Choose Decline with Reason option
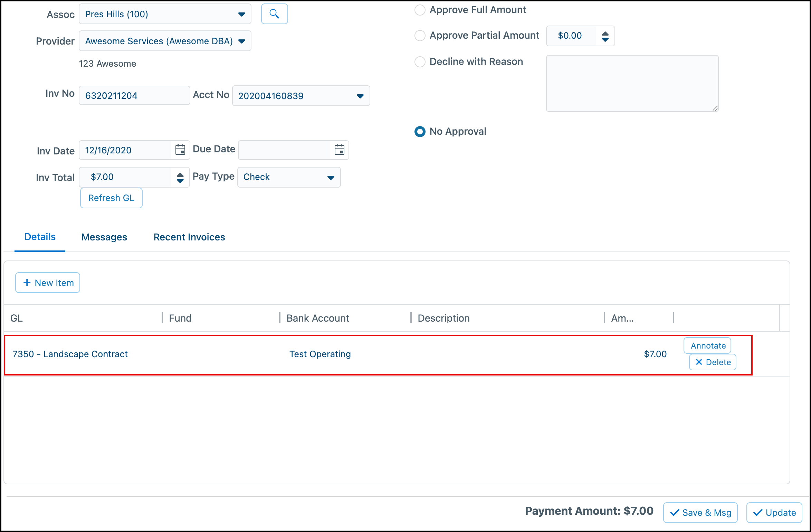This screenshot has width=811, height=532. coord(420,62)
